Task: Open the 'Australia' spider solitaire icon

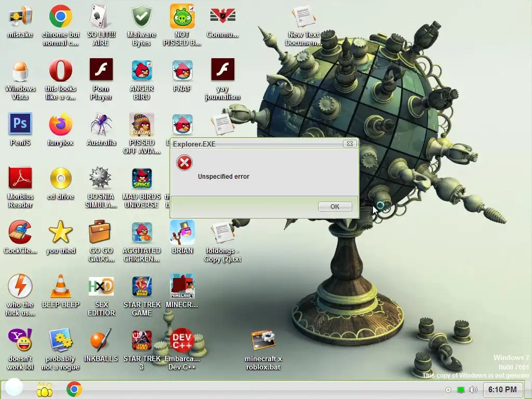Action: tap(101, 124)
